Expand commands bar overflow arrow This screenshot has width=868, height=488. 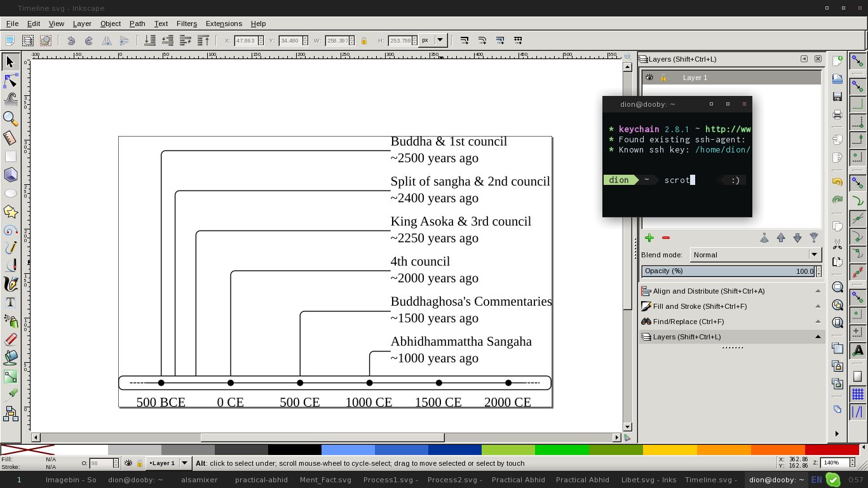[837, 433]
